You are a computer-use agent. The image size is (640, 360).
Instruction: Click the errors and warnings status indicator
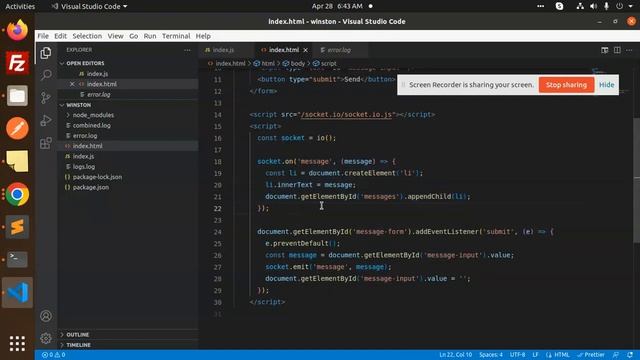[54, 355]
